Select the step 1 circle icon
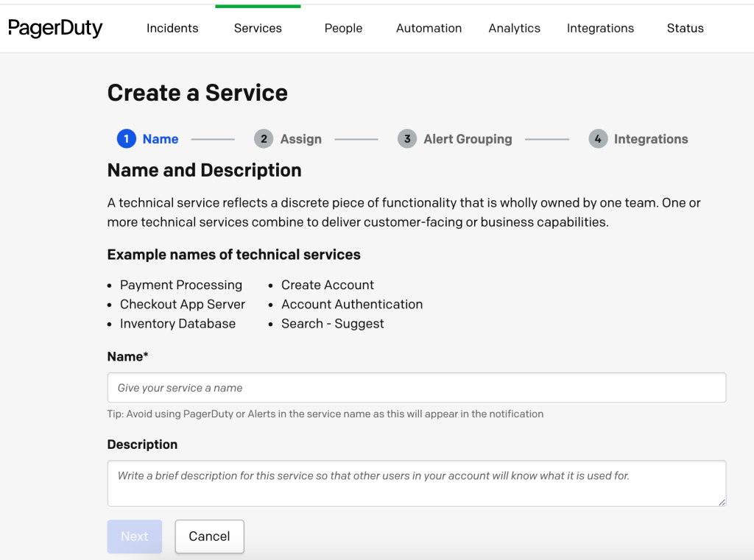This screenshot has width=754, height=560. (126, 139)
